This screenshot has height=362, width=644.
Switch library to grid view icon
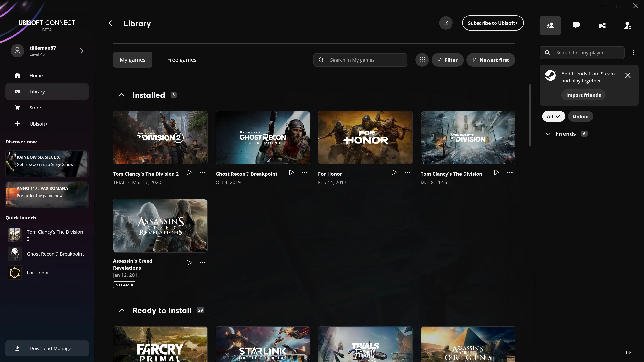tap(422, 60)
